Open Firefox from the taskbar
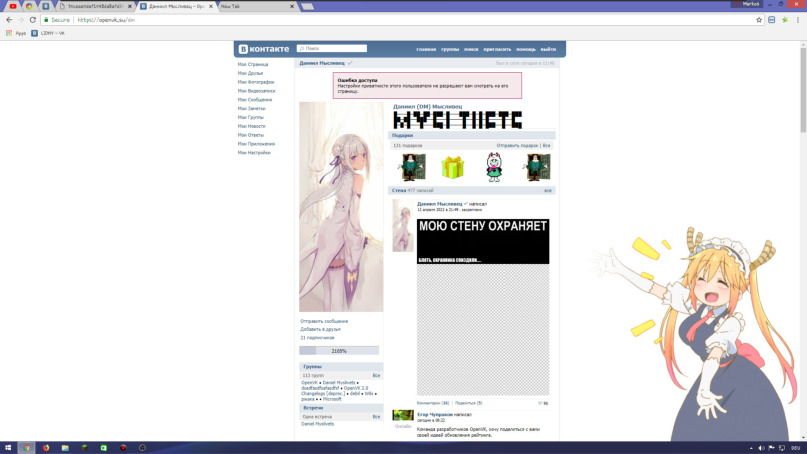The height and width of the screenshot is (454, 807). coord(46,448)
